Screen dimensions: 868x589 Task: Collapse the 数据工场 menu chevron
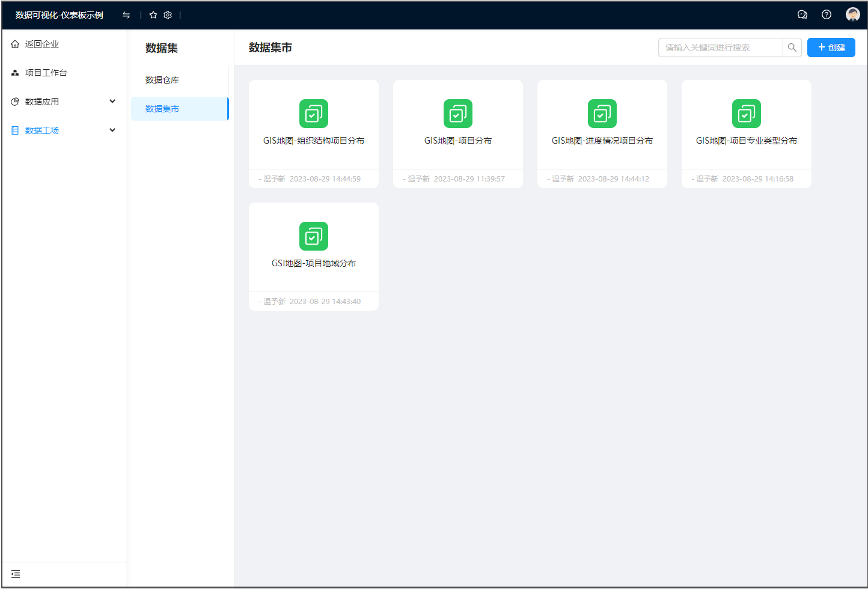(112, 130)
